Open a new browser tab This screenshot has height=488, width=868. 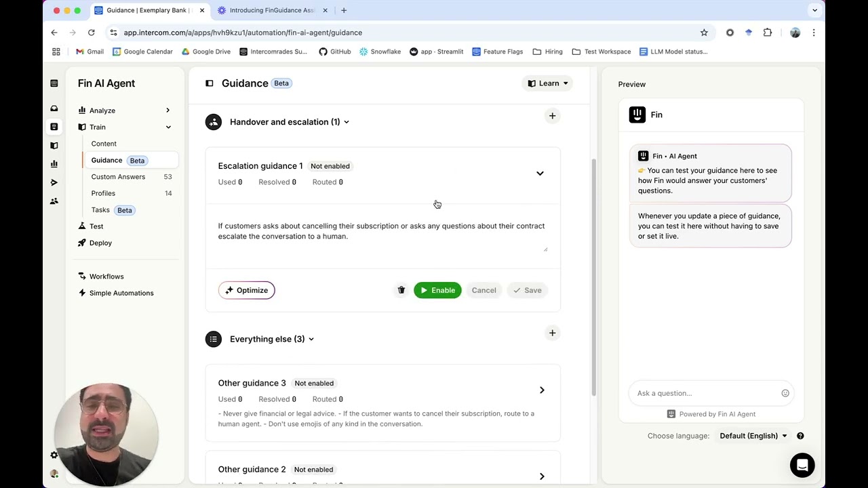[344, 10]
